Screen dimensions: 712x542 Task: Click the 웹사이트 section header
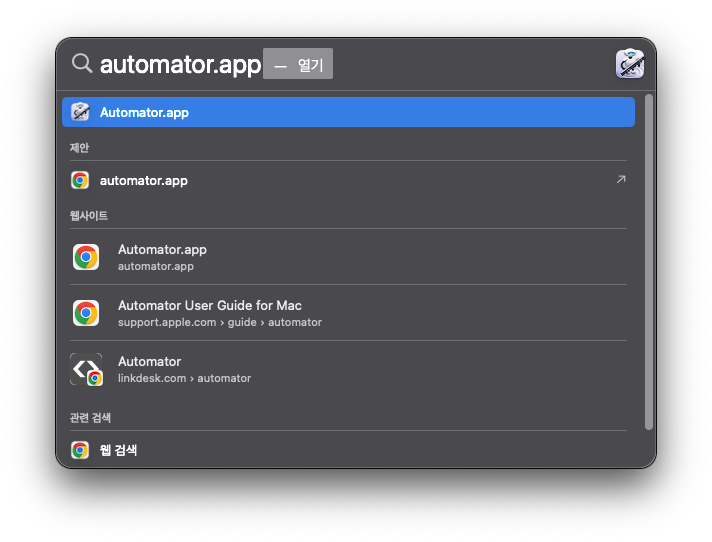click(89, 216)
